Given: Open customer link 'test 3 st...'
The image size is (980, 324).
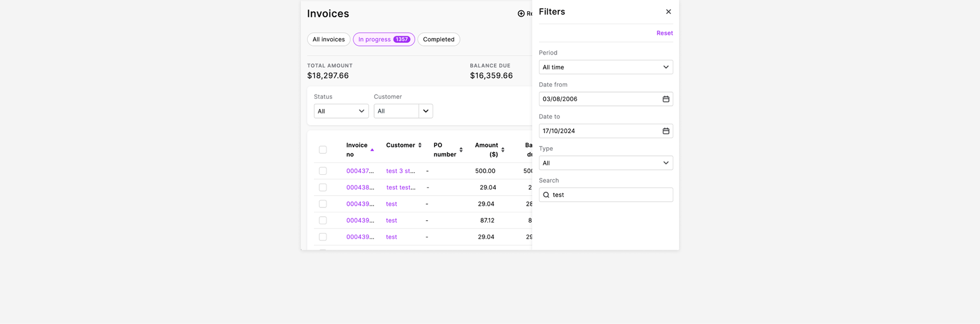Looking at the screenshot, I should pos(401,171).
